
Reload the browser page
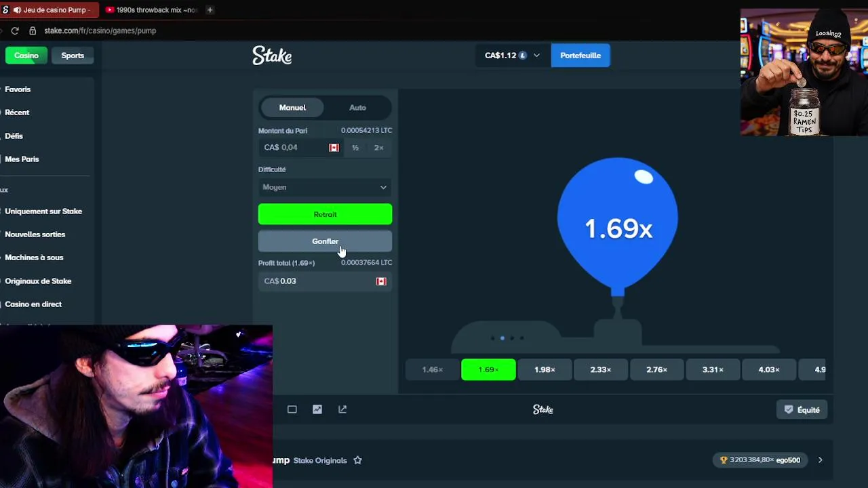pyautogui.click(x=15, y=30)
